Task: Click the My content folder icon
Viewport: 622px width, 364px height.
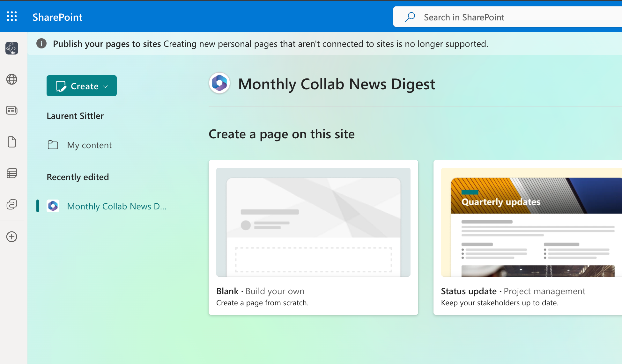Action: click(53, 145)
